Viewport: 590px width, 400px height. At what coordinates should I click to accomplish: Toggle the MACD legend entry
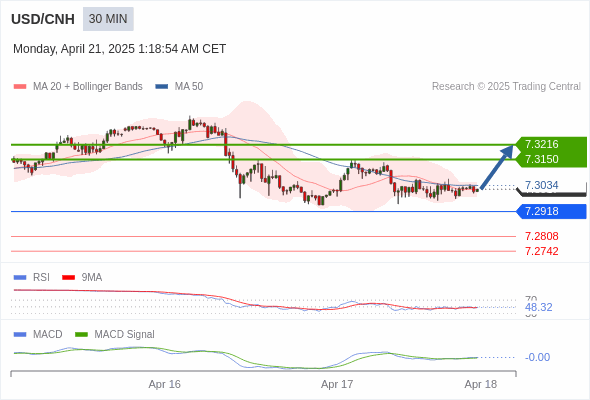click(38, 334)
